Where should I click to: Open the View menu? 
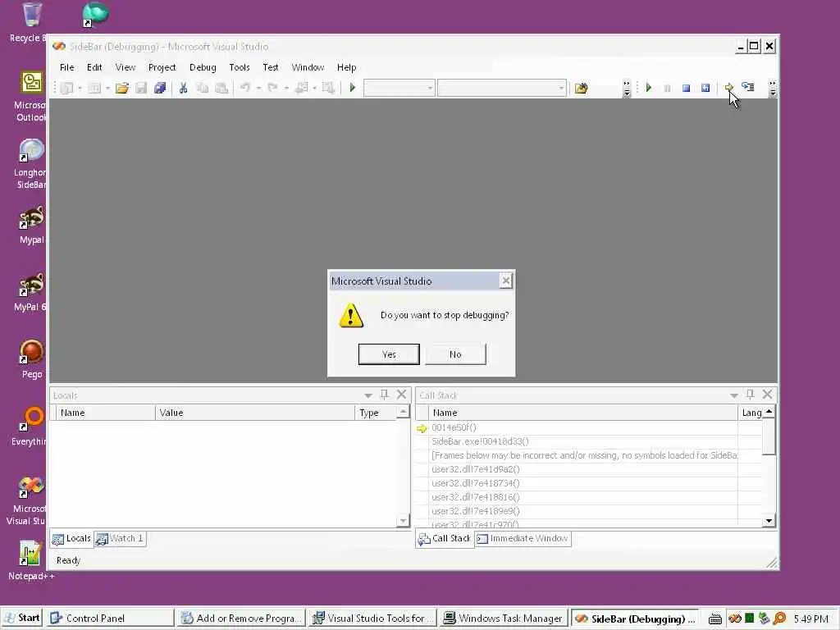[126, 67]
